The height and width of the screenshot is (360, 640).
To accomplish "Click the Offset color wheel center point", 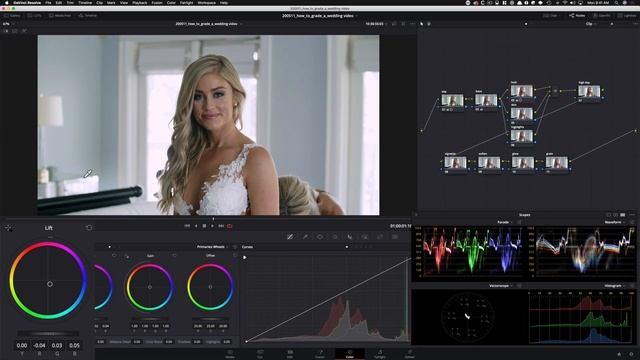I will click(x=210, y=287).
